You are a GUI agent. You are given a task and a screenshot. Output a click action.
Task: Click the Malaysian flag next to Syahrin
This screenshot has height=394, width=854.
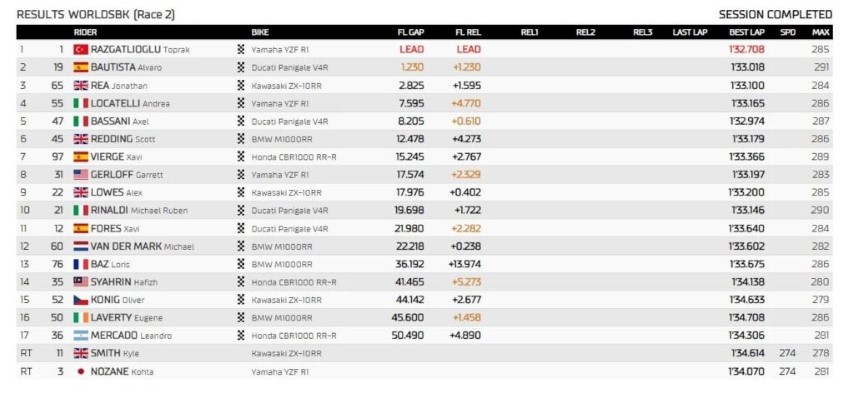pos(81,282)
